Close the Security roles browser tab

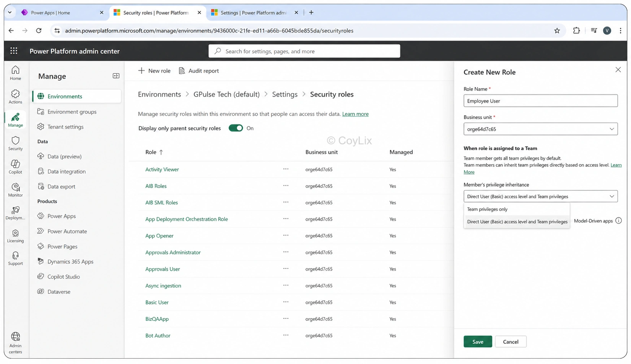coord(199,13)
